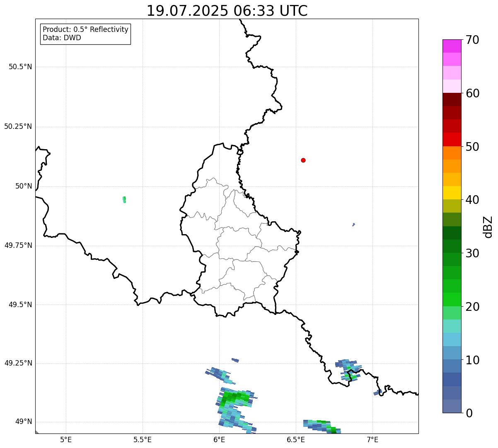This screenshot has width=498, height=448.
Task: Click the "Product: 0.5° Reflectivity" label
Action: pos(86,29)
